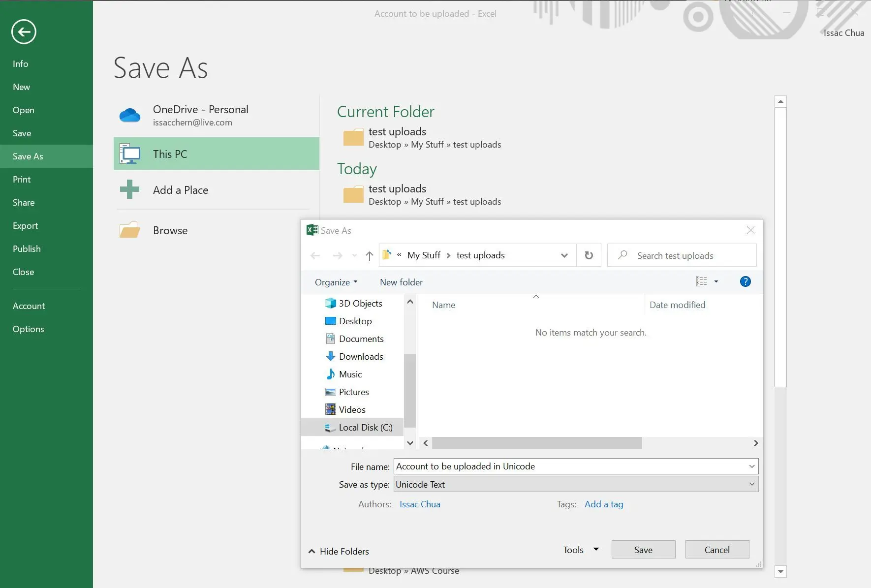
Task: Change view layout icon
Action: pyautogui.click(x=702, y=281)
